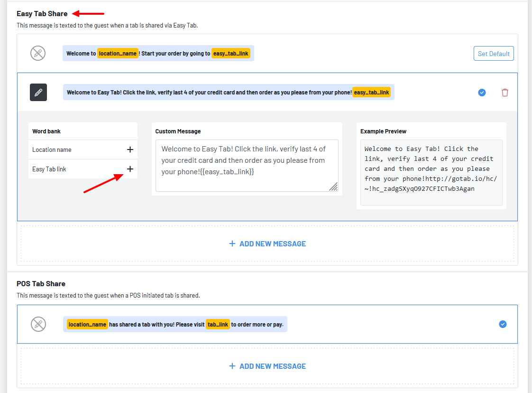This screenshot has width=532, height=393.
Task: Click the Easy Tab Share section heading
Action: click(42, 14)
